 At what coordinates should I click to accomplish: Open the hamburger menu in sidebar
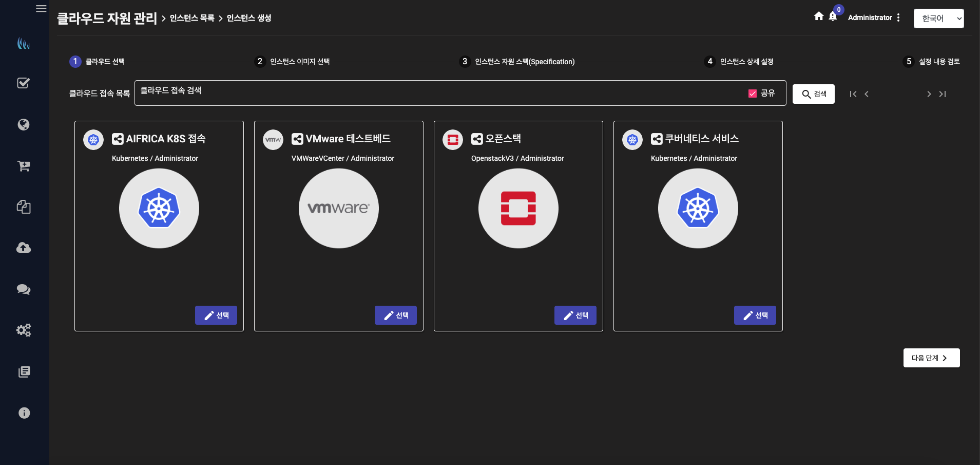click(41, 9)
